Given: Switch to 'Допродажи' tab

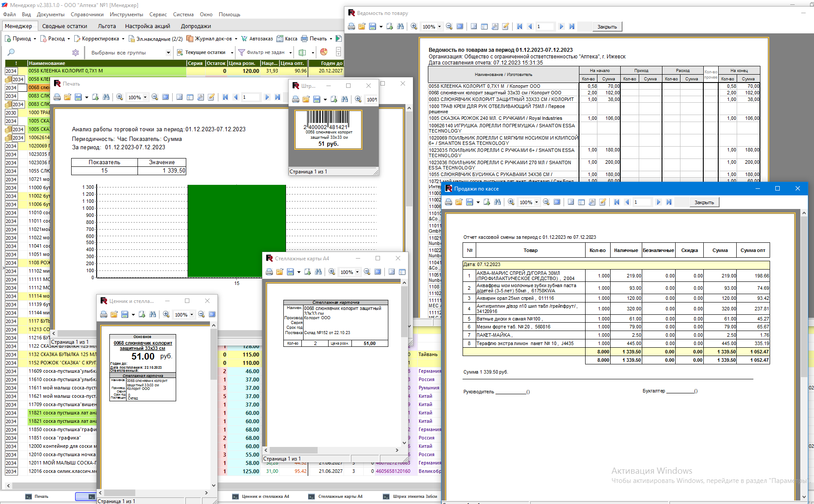Looking at the screenshot, I should point(196,26).
